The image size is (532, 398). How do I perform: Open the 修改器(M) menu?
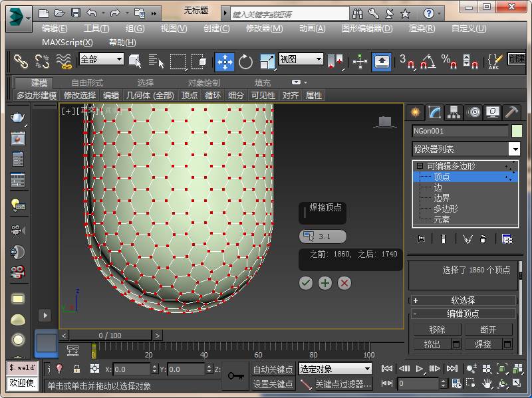click(264, 29)
